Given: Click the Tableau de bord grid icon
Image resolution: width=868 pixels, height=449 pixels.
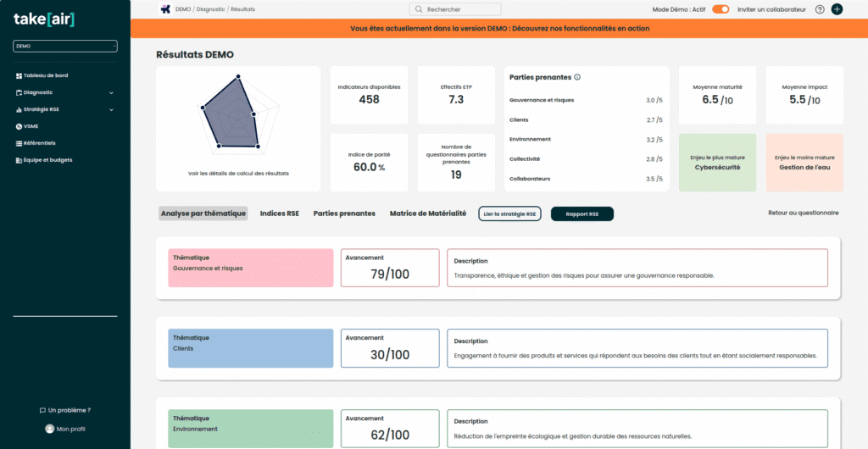Looking at the screenshot, I should point(19,75).
